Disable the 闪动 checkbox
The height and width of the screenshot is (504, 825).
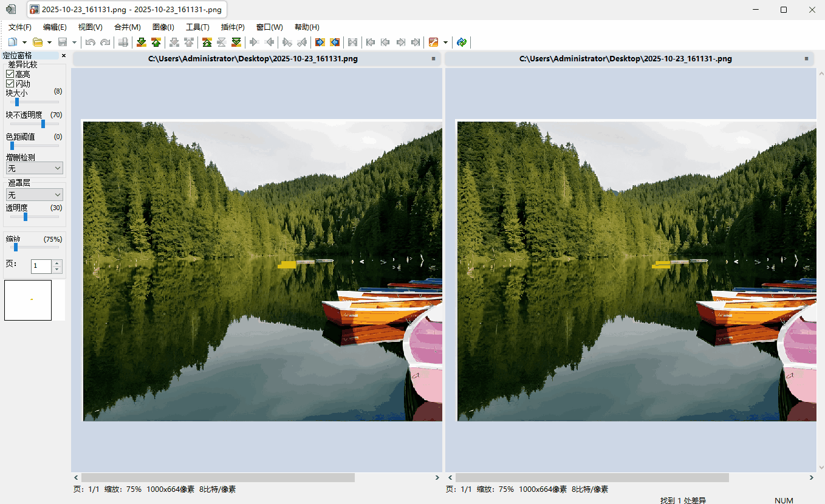[x=10, y=83]
